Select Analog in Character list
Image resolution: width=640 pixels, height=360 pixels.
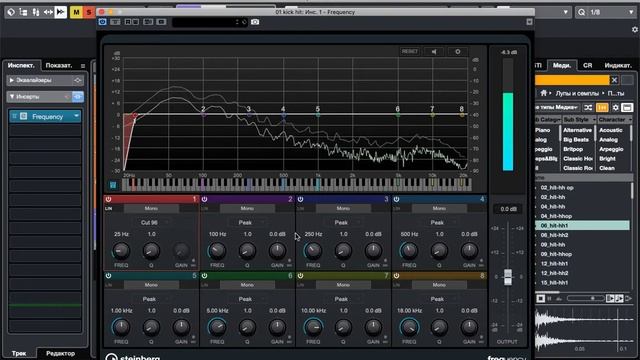pyautogui.click(x=608, y=140)
